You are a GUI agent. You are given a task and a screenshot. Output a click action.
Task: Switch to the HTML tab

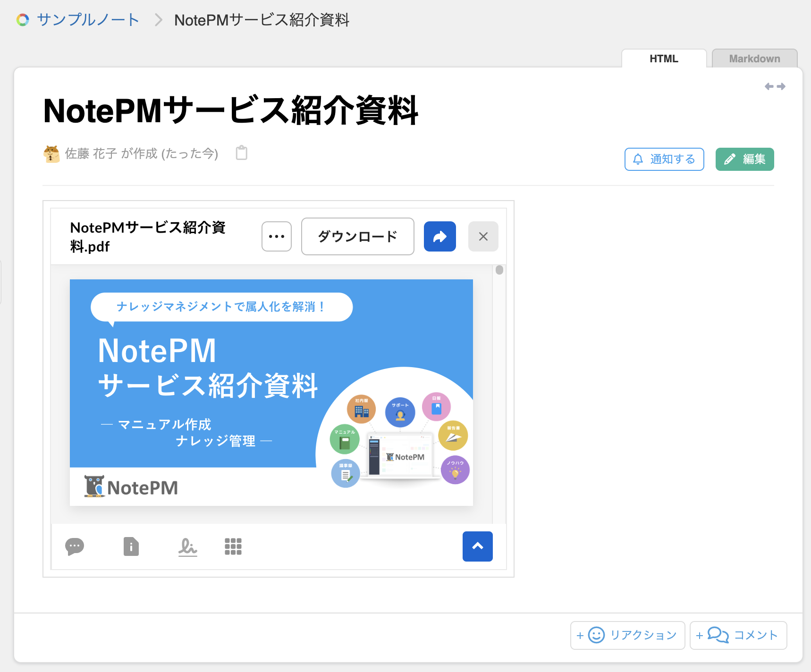664,59
